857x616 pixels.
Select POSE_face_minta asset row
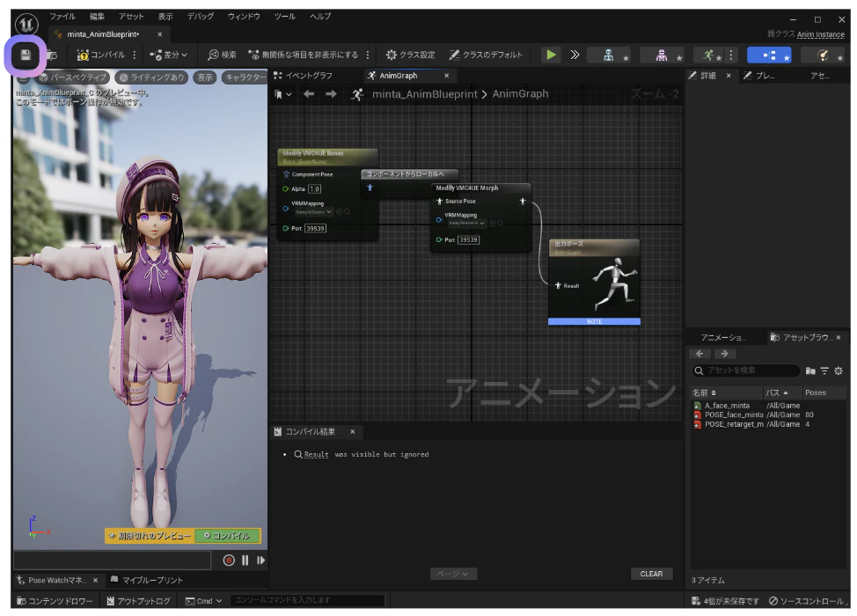pos(768,414)
